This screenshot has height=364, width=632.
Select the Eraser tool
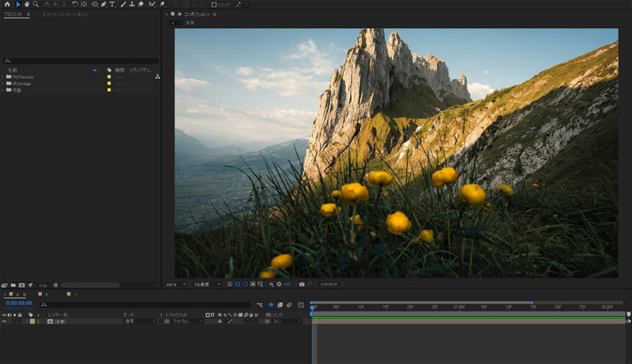tap(141, 4)
